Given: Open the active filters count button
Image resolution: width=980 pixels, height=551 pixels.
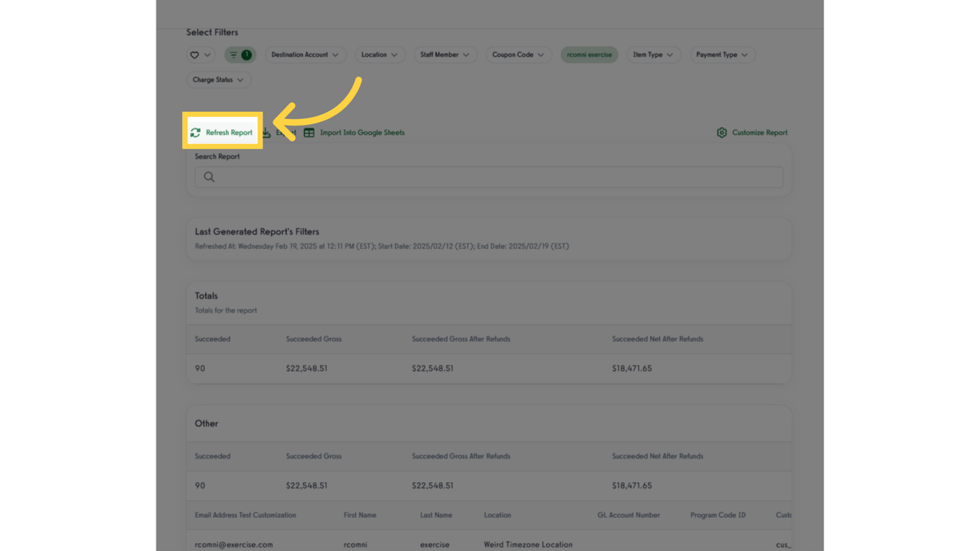Looking at the screenshot, I should pos(240,55).
